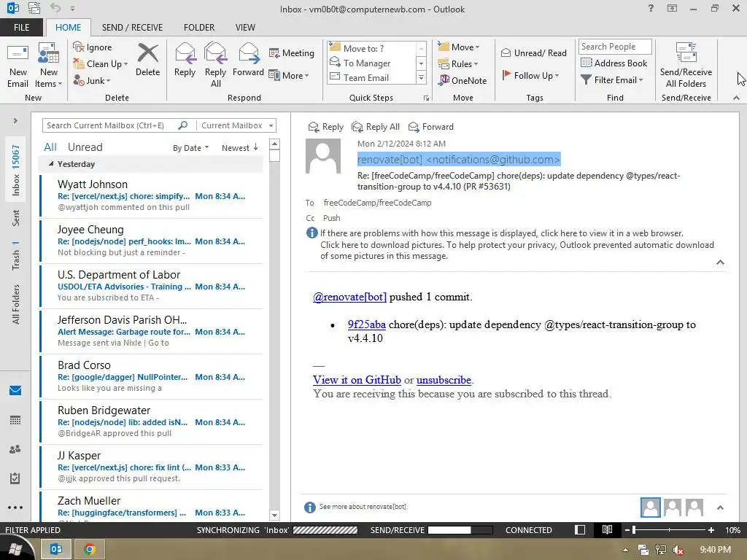Open the FILE tab
This screenshot has width=747, height=560.
pos(21,28)
